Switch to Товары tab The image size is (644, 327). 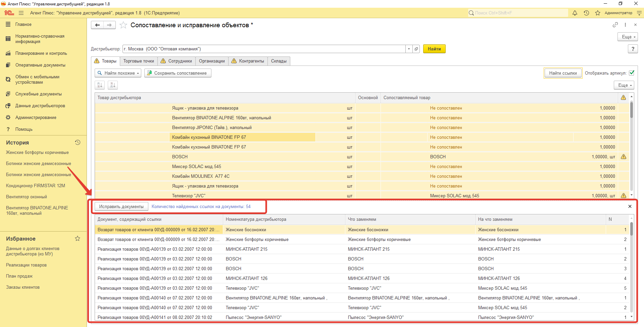[x=105, y=61]
